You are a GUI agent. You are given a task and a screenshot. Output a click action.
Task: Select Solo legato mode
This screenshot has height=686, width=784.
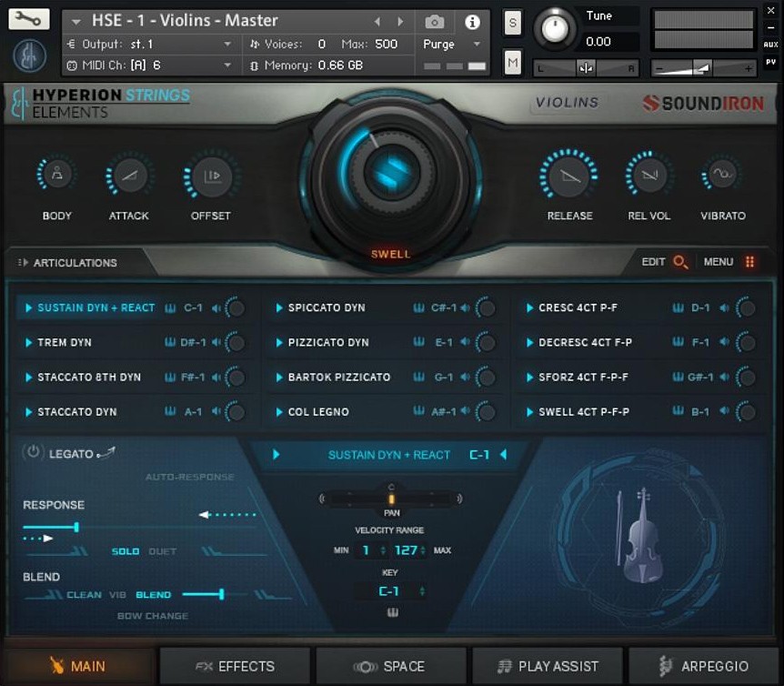pos(125,551)
